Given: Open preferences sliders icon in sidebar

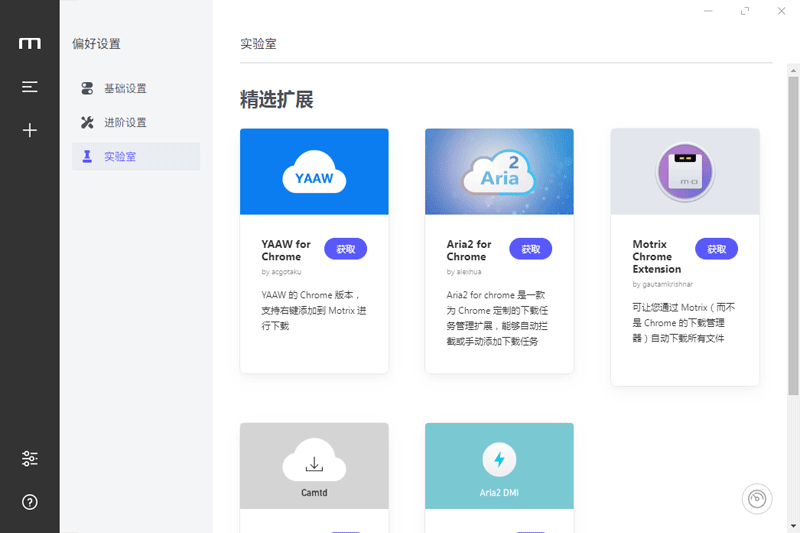Looking at the screenshot, I should click(30, 459).
